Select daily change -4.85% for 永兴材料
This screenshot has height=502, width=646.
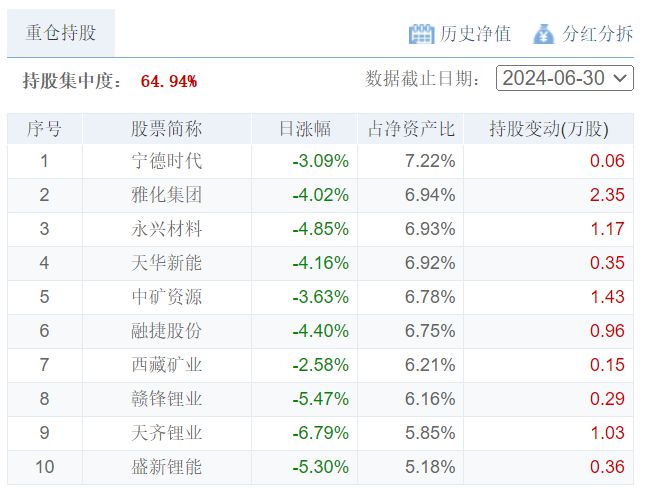click(x=321, y=229)
